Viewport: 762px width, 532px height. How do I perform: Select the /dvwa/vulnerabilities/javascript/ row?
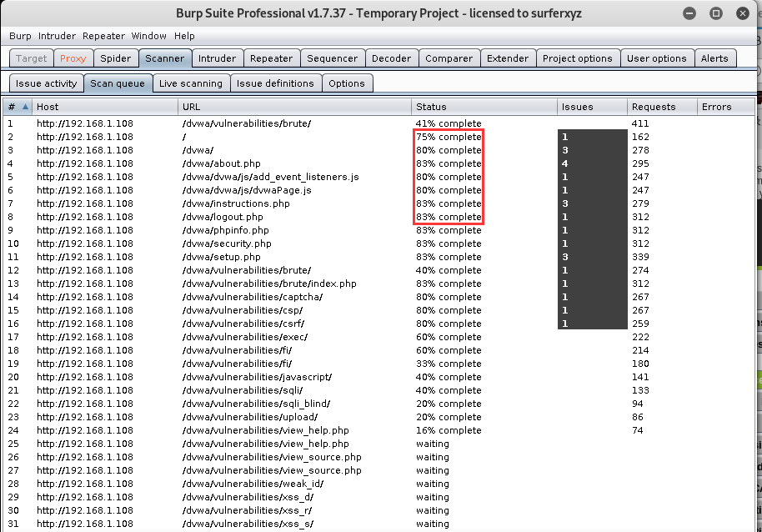point(379,377)
